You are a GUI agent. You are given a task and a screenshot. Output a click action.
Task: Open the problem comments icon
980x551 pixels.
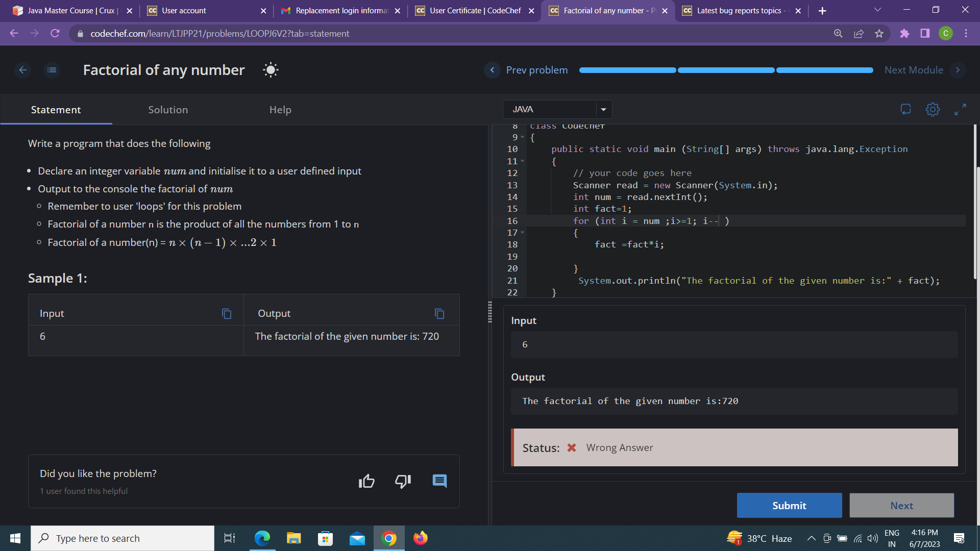pyautogui.click(x=439, y=481)
